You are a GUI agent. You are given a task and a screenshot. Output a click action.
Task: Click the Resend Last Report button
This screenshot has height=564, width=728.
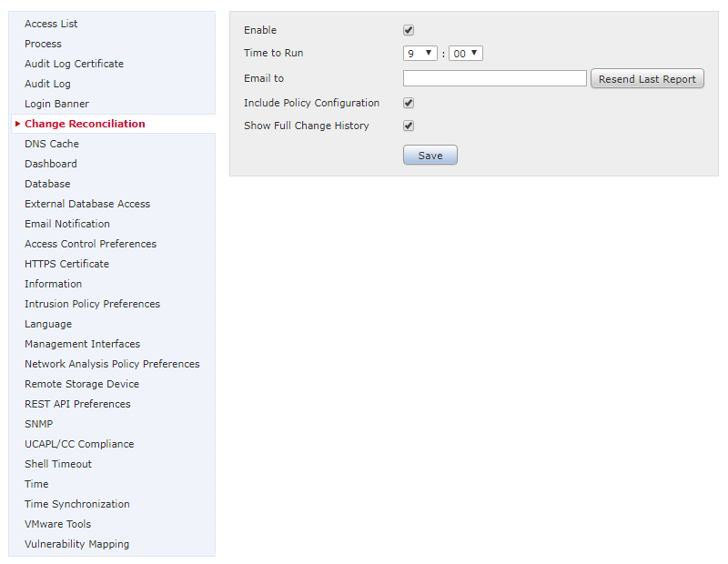(647, 79)
